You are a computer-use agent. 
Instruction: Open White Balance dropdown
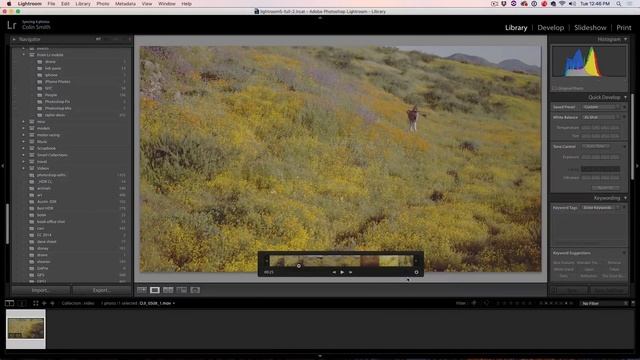(x=601, y=117)
